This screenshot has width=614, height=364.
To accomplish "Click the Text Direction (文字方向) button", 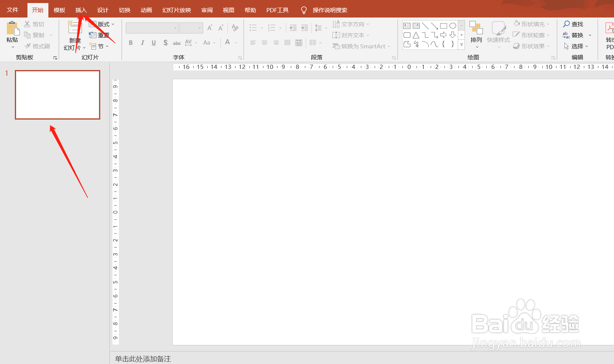I will point(351,24).
